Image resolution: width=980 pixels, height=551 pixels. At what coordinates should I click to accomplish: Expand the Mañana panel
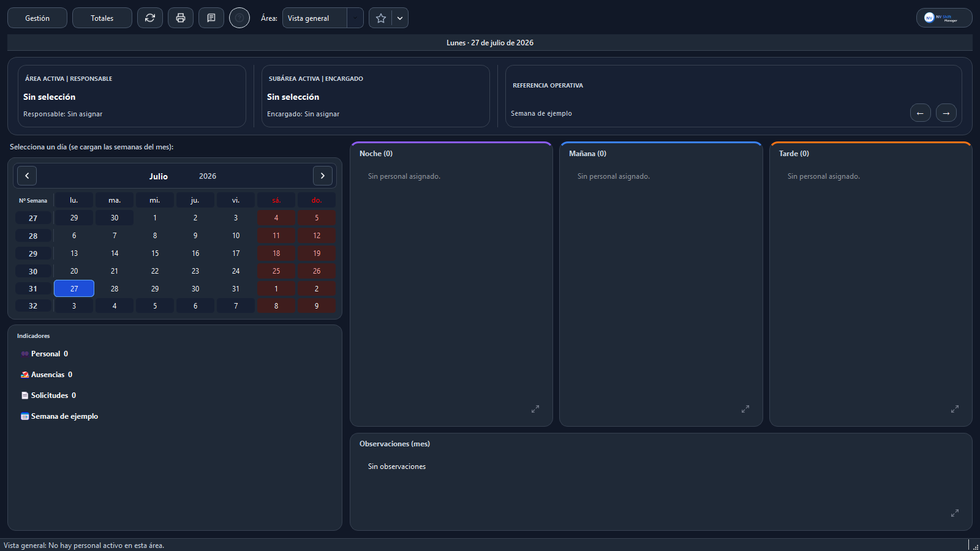tap(745, 408)
